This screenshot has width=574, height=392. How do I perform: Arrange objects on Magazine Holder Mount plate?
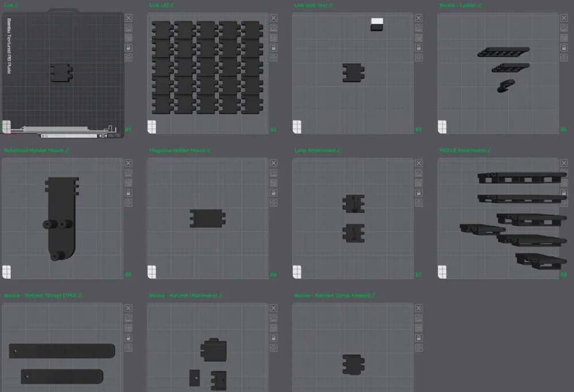pyautogui.click(x=273, y=183)
